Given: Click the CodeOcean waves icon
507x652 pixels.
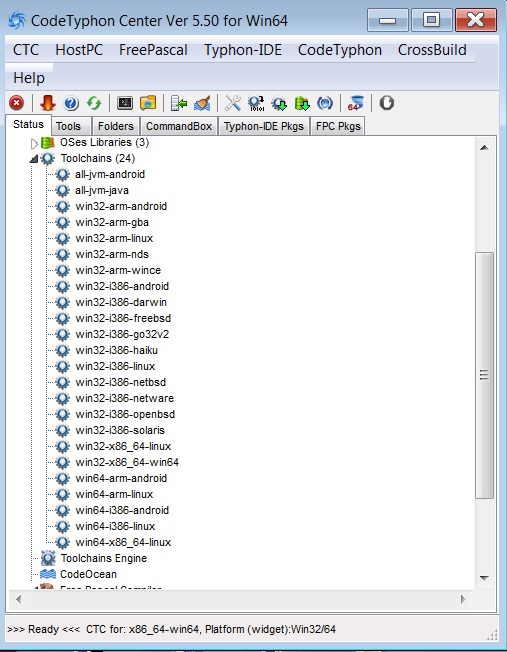Looking at the screenshot, I should 48,574.
